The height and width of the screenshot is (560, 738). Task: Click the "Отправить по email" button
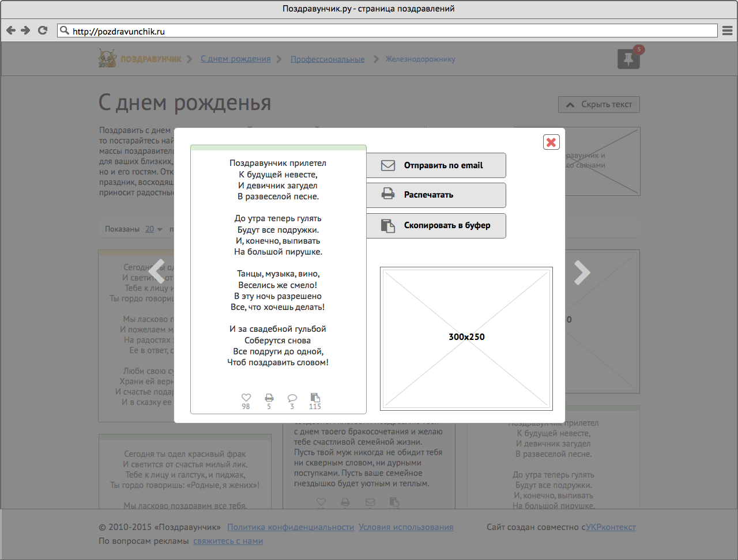[x=436, y=165]
